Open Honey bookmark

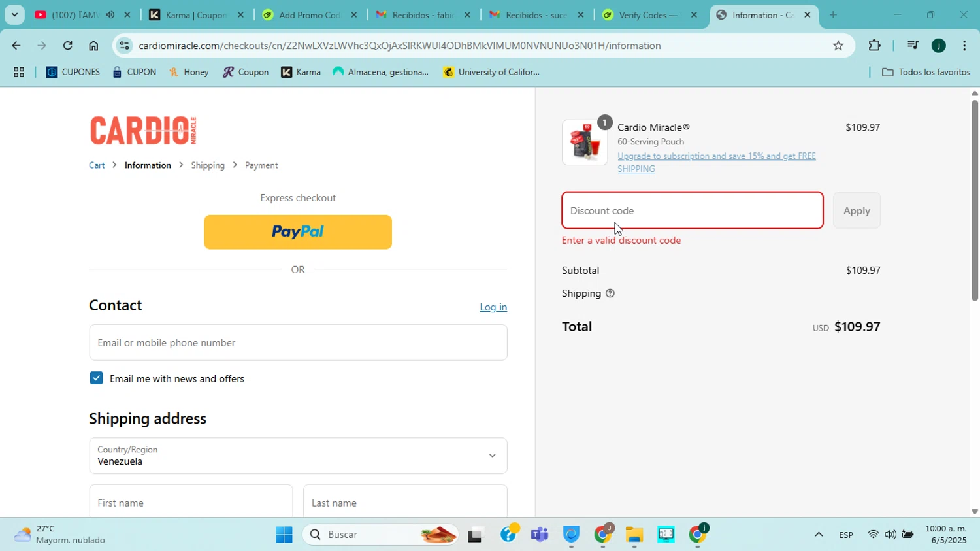(x=189, y=73)
